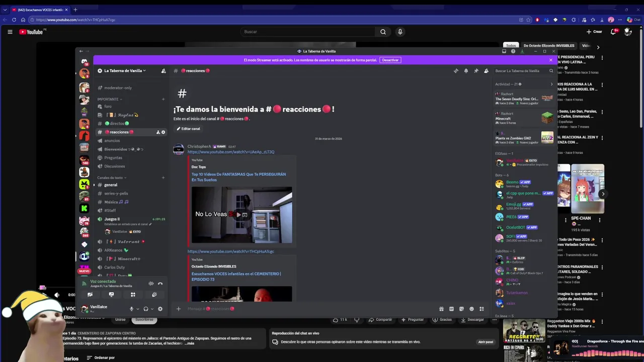This screenshot has width=644, height=362.
Task: Click the YouTube search magnifier button
Action: (x=383, y=32)
